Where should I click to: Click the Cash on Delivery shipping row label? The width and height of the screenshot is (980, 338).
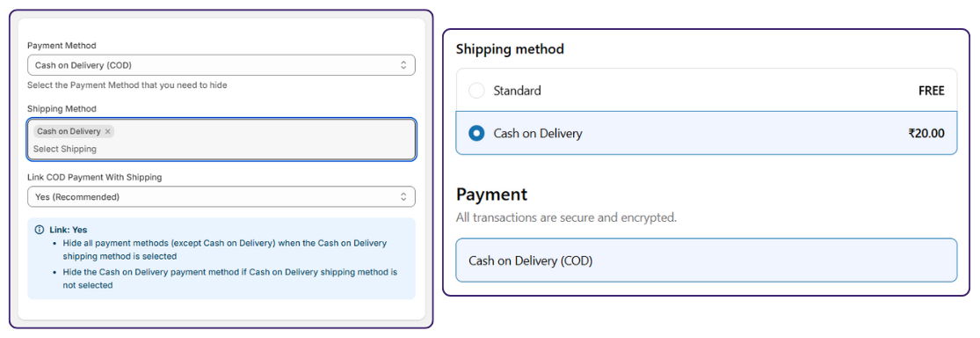click(538, 133)
